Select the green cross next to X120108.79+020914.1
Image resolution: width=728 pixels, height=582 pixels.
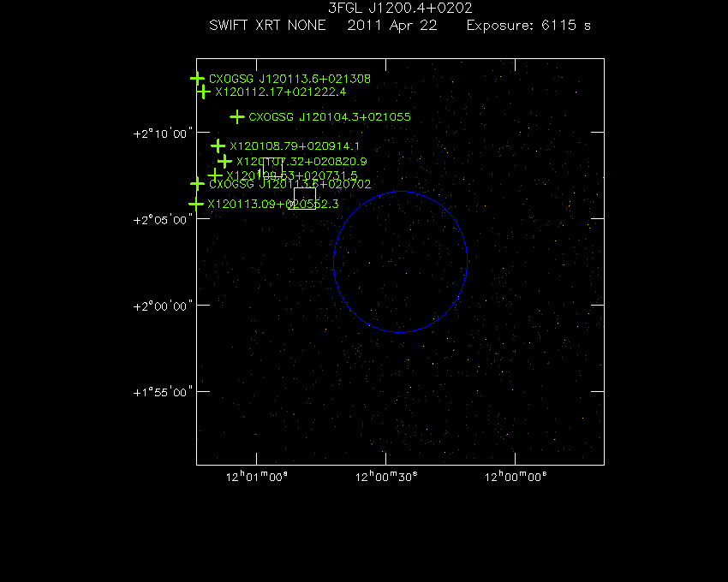pyautogui.click(x=218, y=146)
